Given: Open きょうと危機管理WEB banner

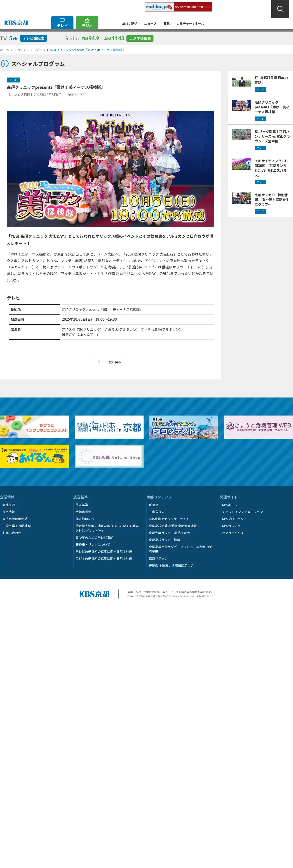Looking at the screenshot, I should 259,427.
